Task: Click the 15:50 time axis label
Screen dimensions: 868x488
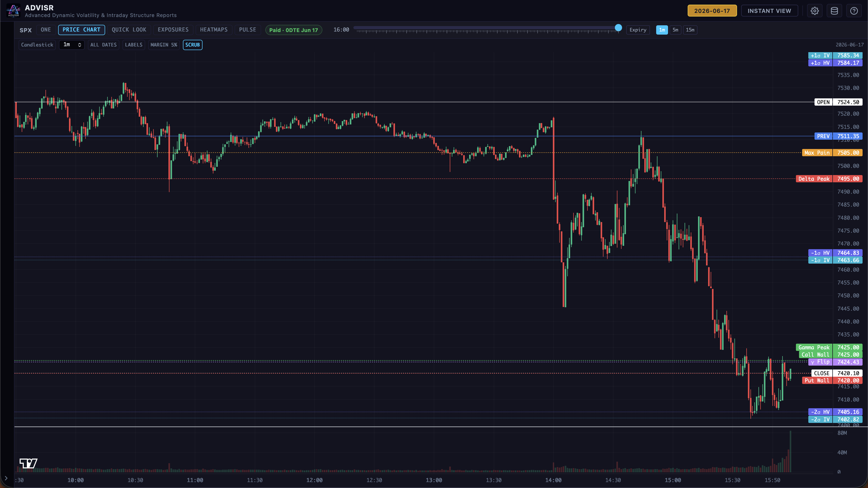Action: point(772,480)
